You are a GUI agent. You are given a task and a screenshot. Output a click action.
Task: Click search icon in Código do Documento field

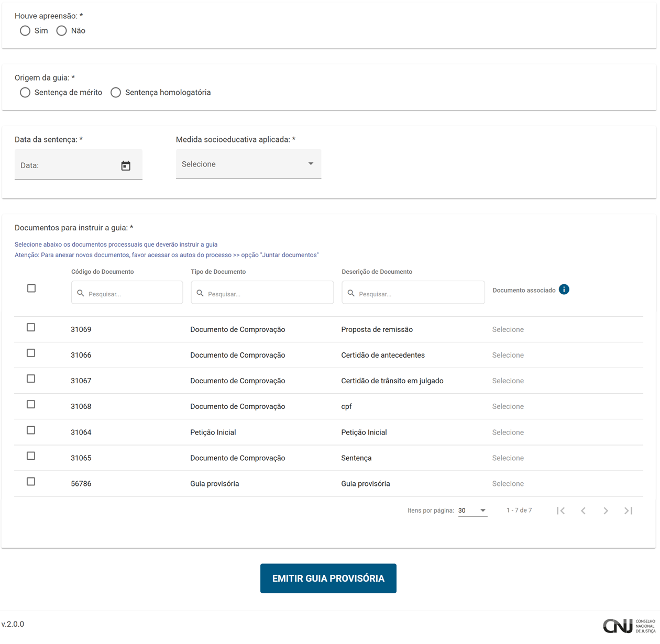click(81, 293)
